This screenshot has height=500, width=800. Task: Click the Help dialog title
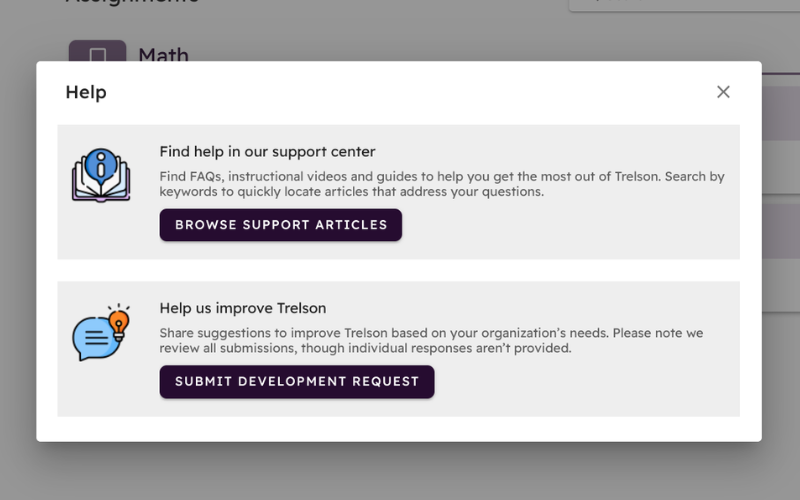point(86,92)
